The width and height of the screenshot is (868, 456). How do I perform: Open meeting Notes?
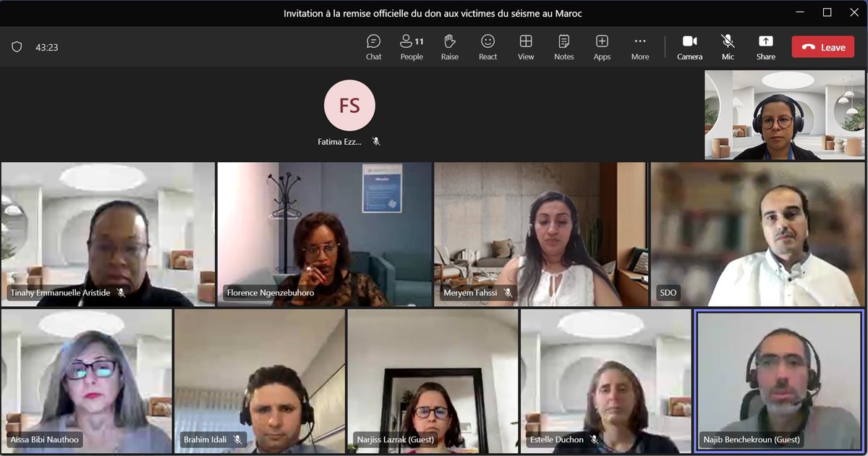coord(564,47)
